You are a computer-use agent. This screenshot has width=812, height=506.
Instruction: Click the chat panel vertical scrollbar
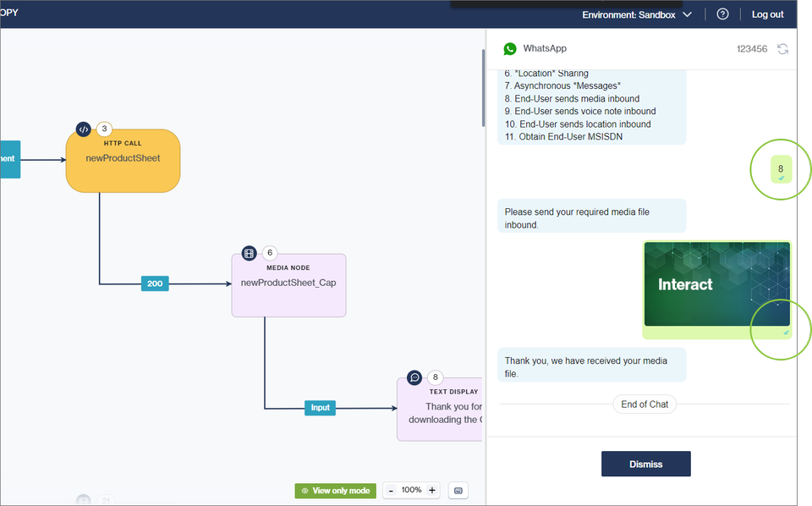pos(483,76)
